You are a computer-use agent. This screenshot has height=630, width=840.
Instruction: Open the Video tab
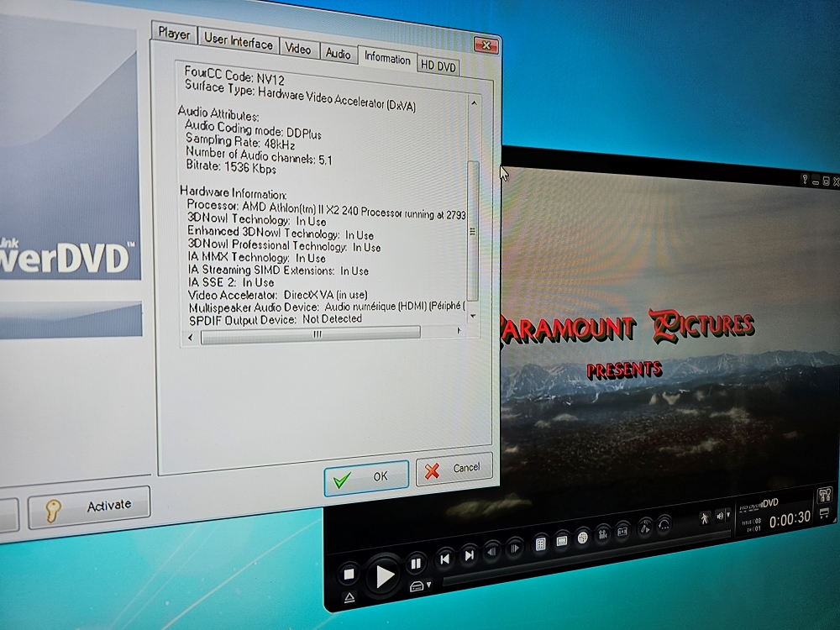click(x=298, y=49)
